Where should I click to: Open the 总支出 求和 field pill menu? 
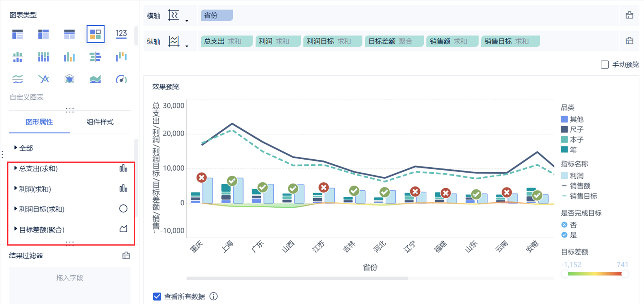[226, 41]
